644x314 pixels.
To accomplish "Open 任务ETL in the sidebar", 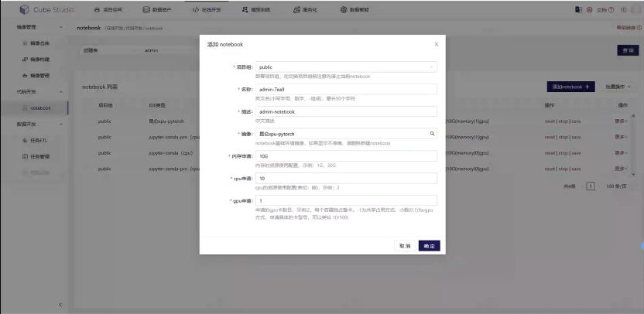I will [35, 141].
